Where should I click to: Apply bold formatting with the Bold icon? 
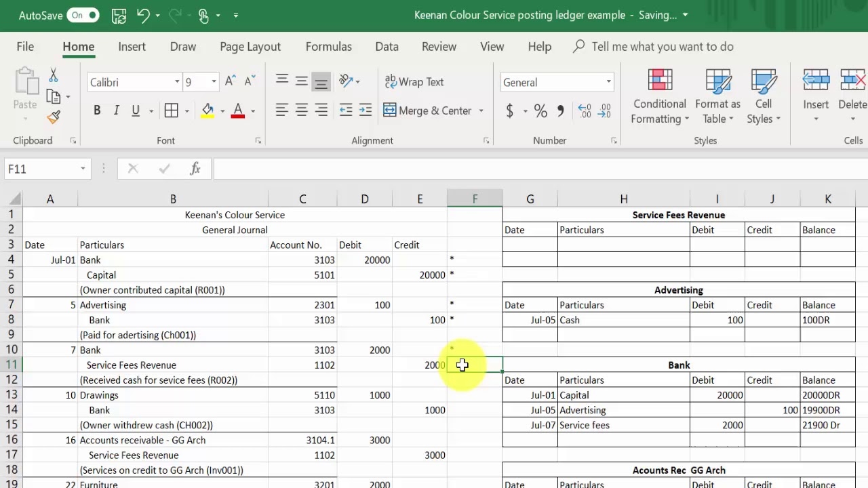tap(97, 110)
